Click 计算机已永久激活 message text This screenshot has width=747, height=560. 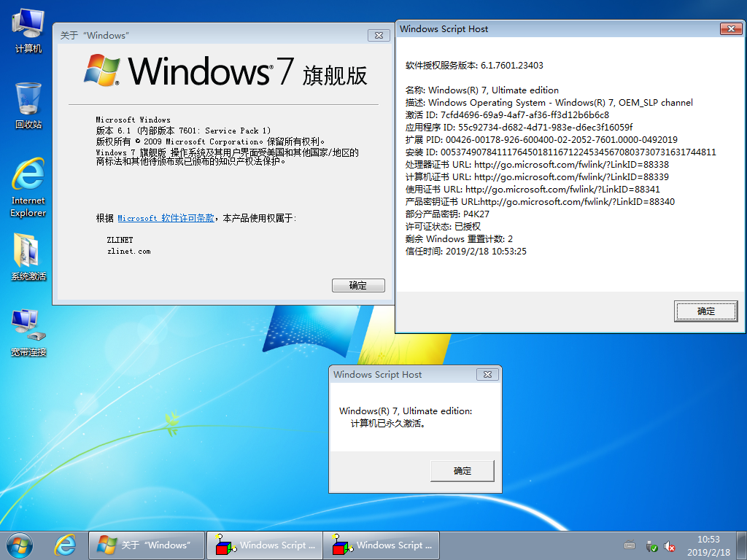(388, 423)
